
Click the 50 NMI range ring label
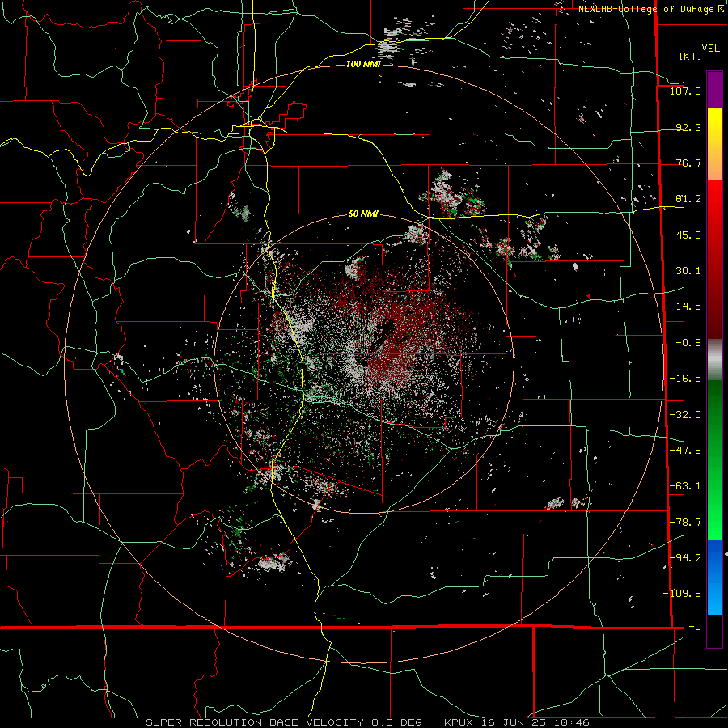(x=363, y=214)
